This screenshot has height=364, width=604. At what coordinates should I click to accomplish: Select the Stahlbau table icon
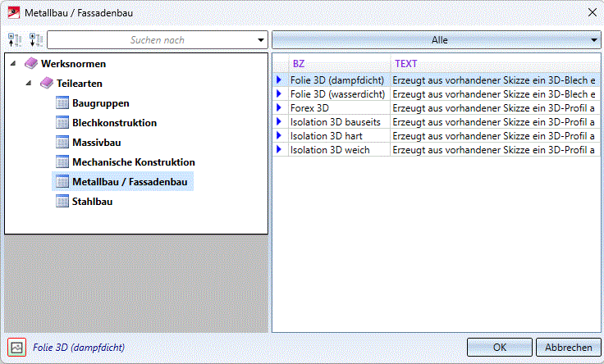coord(62,201)
